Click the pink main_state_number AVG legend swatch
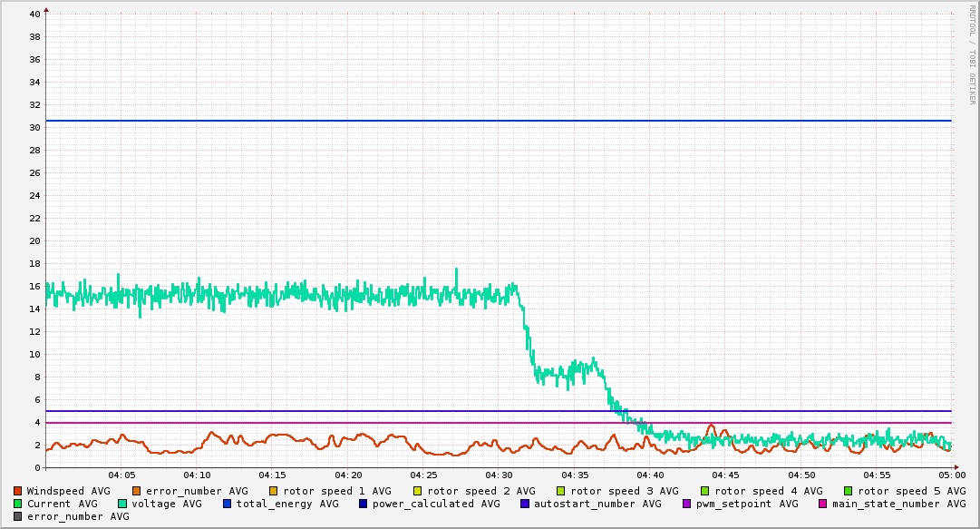This screenshot has height=529, width=980. (x=823, y=504)
